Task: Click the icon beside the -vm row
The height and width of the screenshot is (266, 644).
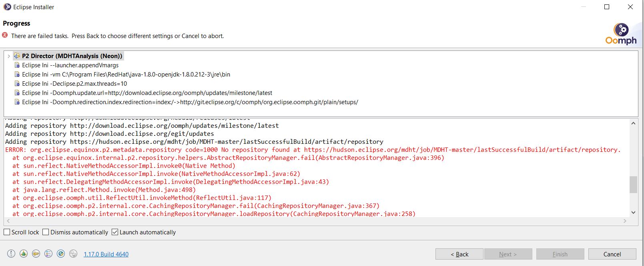Action: point(17,74)
